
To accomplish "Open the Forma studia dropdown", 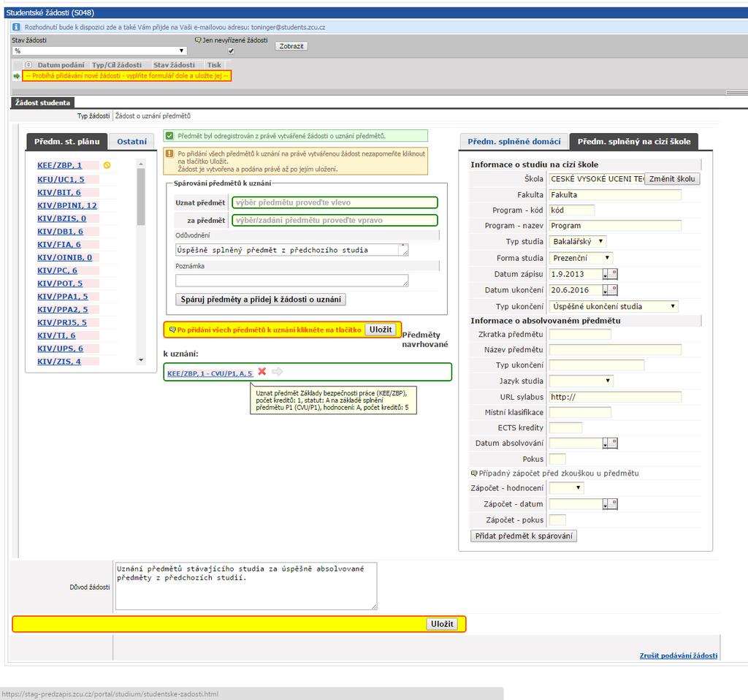I will [x=581, y=258].
